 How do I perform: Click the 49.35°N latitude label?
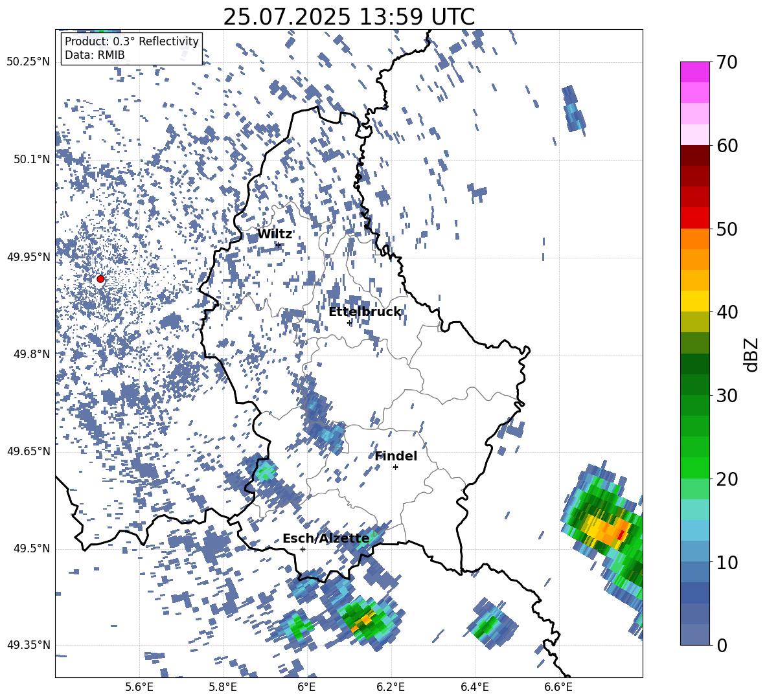point(29,645)
